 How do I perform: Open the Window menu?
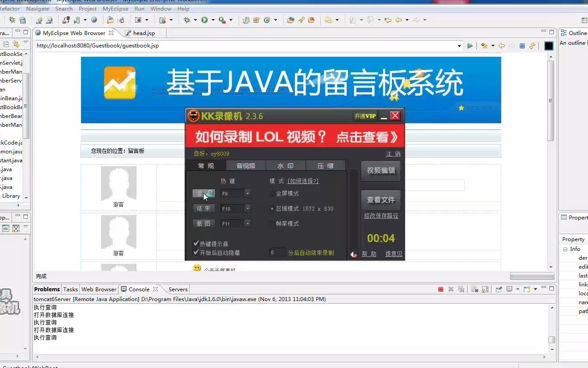pos(161,9)
